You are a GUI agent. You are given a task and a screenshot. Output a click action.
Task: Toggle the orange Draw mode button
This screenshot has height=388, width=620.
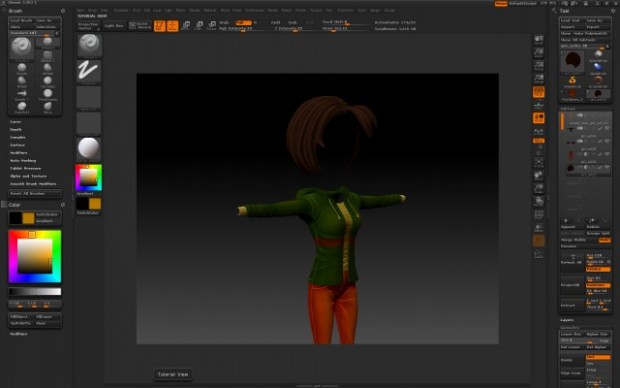tap(172, 26)
